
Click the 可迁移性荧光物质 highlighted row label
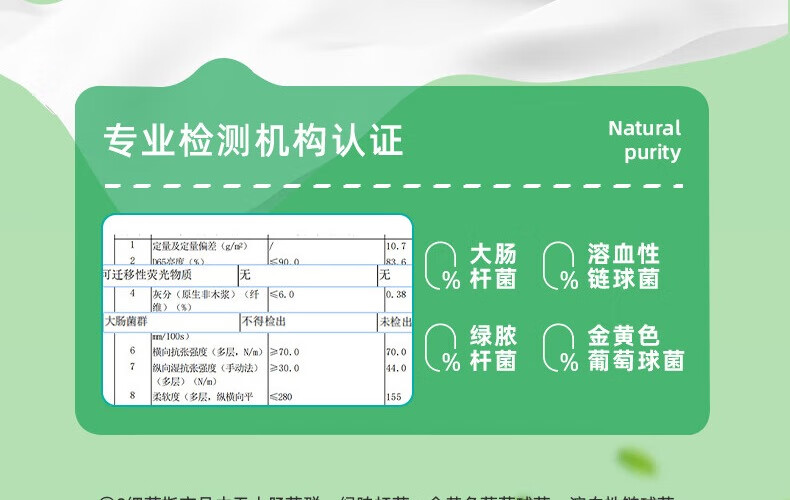[148, 275]
